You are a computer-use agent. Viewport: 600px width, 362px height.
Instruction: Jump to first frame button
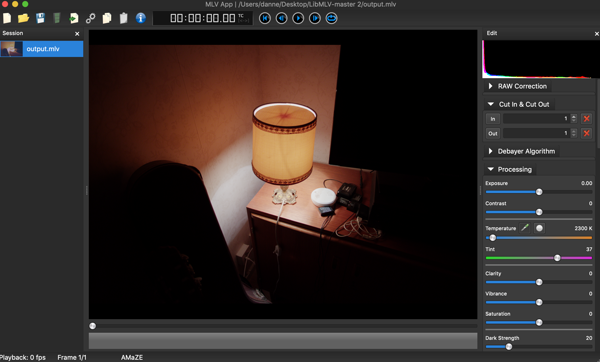coord(265,18)
